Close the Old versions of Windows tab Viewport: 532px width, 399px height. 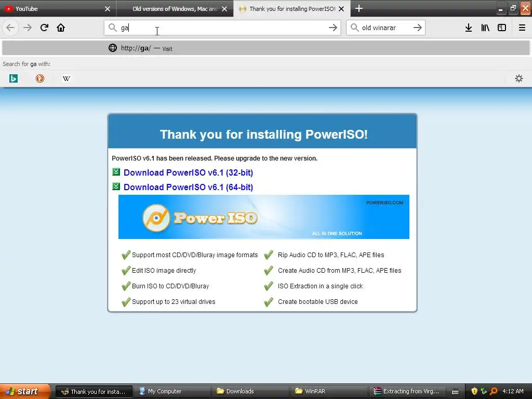pos(224,9)
